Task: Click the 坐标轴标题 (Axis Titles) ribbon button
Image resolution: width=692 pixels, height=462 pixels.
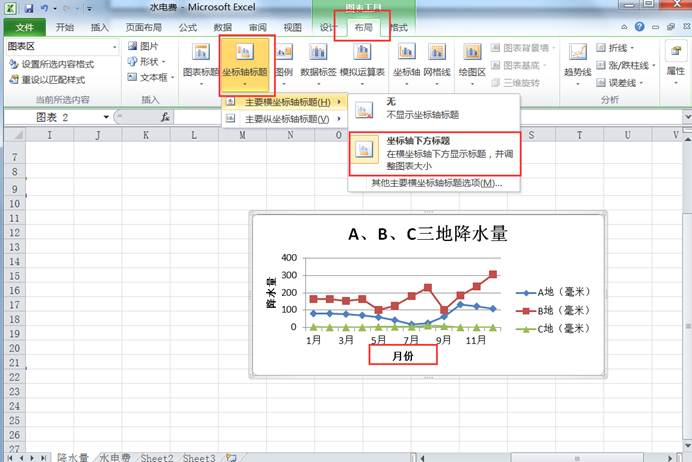Action: [x=246, y=60]
